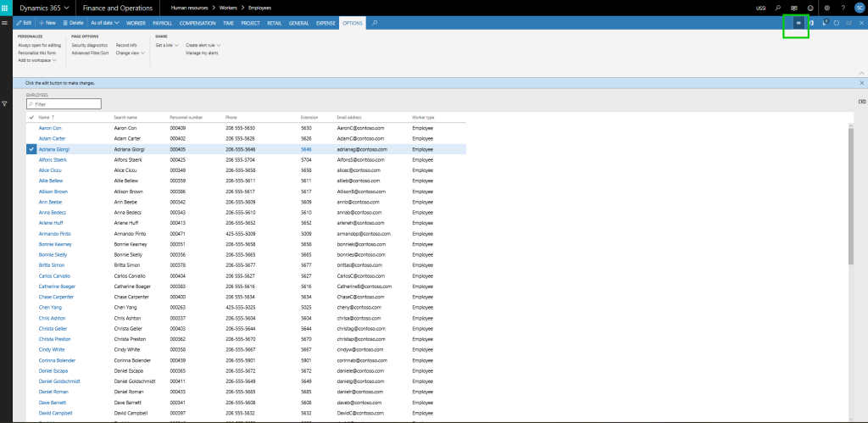Screen dimensions: 868x423
Task: Open Britta Simon employee link
Action: (x=52, y=265)
